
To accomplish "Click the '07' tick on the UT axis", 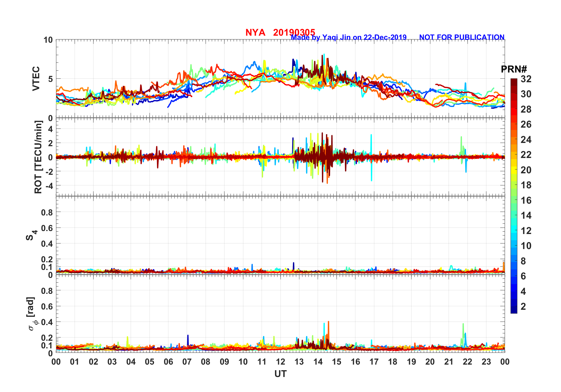I will click(187, 362).
